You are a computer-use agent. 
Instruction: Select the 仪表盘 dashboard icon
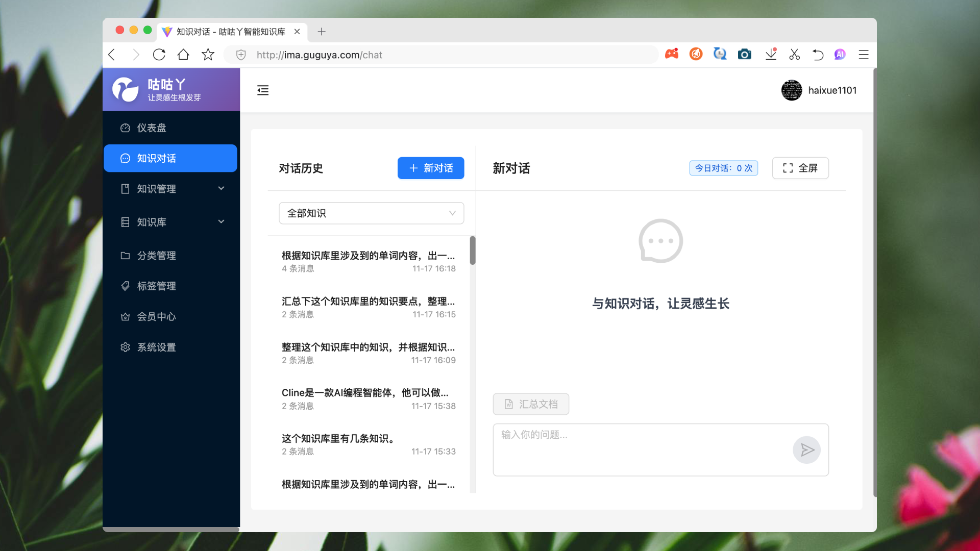(x=126, y=128)
